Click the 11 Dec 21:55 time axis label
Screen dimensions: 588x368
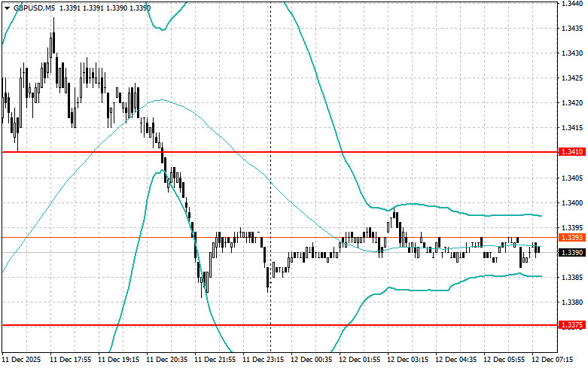[215, 360]
